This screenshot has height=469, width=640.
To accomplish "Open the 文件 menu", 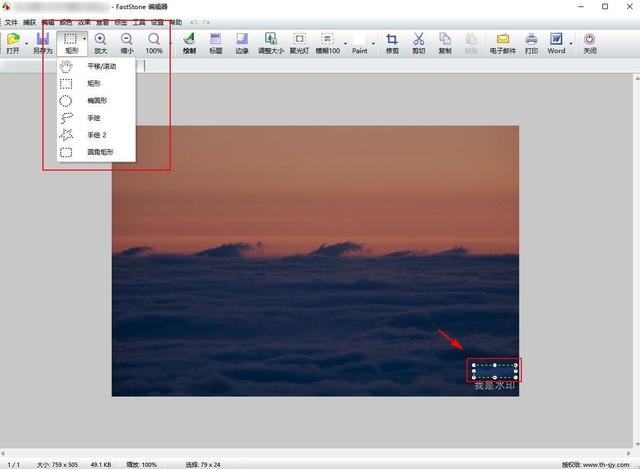I will click(x=11, y=22).
